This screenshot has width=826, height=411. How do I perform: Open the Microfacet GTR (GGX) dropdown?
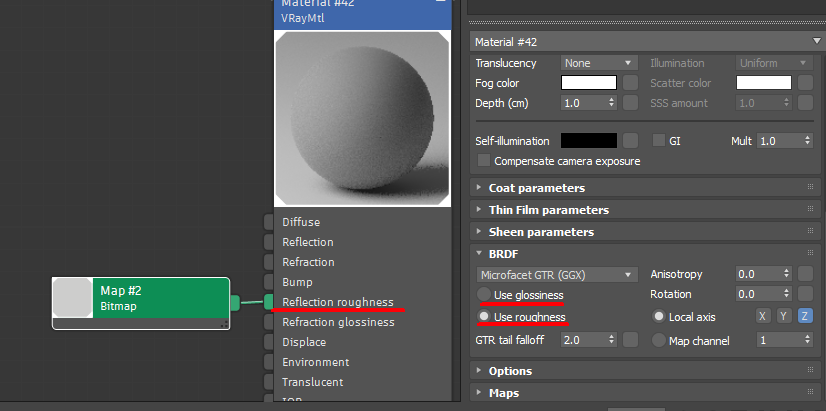[557, 274]
